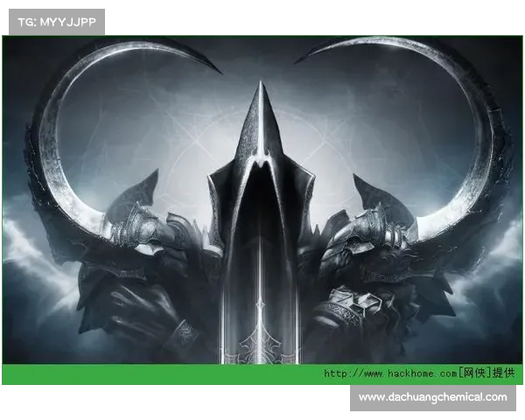Screen dimensions: 525x420
Task: Click the 'TG: MYYJJPP' label
Action: point(57,22)
